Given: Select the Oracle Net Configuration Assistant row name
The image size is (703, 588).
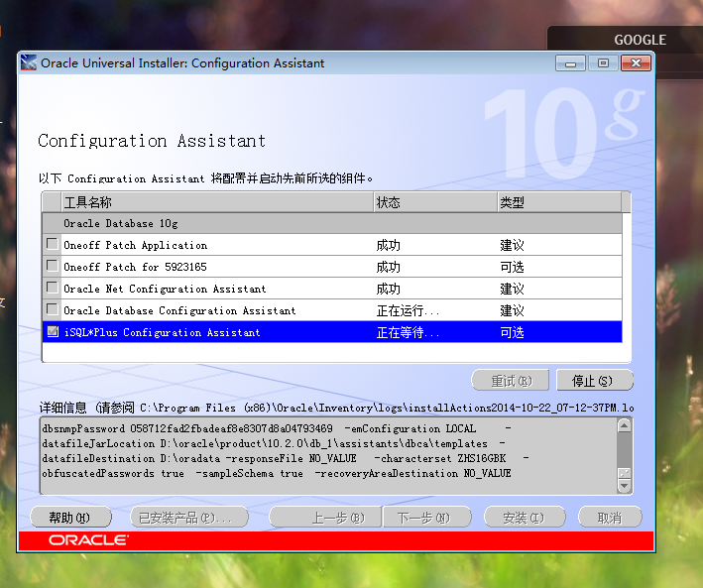Looking at the screenshot, I should click(165, 289).
